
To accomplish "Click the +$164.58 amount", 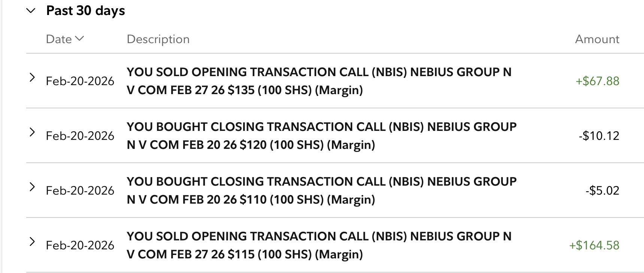I will pyautogui.click(x=594, y=245).
